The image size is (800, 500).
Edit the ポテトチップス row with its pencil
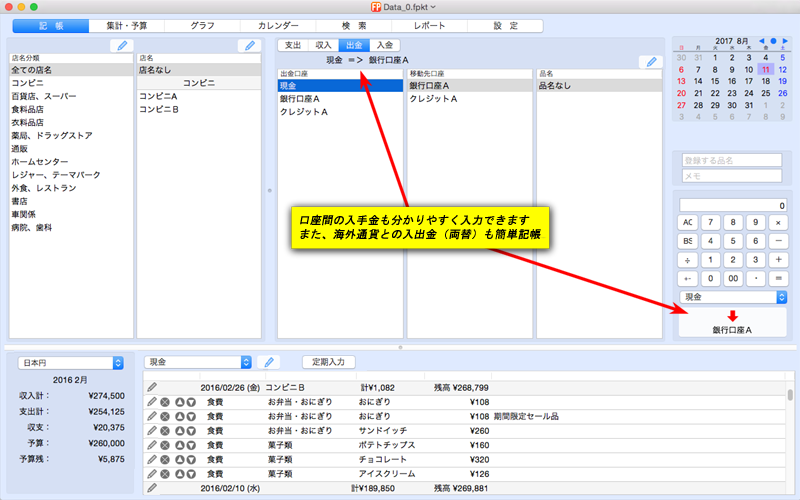point(152,445)
